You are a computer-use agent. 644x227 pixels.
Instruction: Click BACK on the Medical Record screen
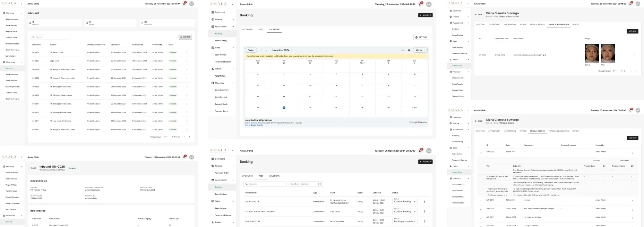[479, 121]
